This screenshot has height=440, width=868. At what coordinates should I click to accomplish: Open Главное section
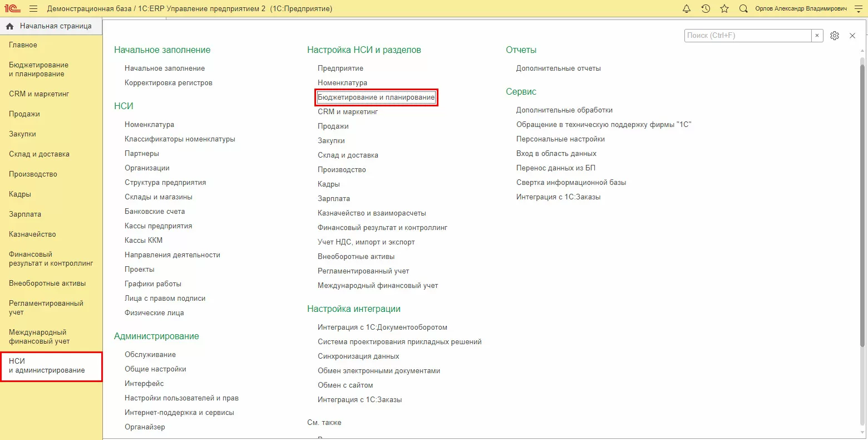pyautogui.click(x=23, y=45)
